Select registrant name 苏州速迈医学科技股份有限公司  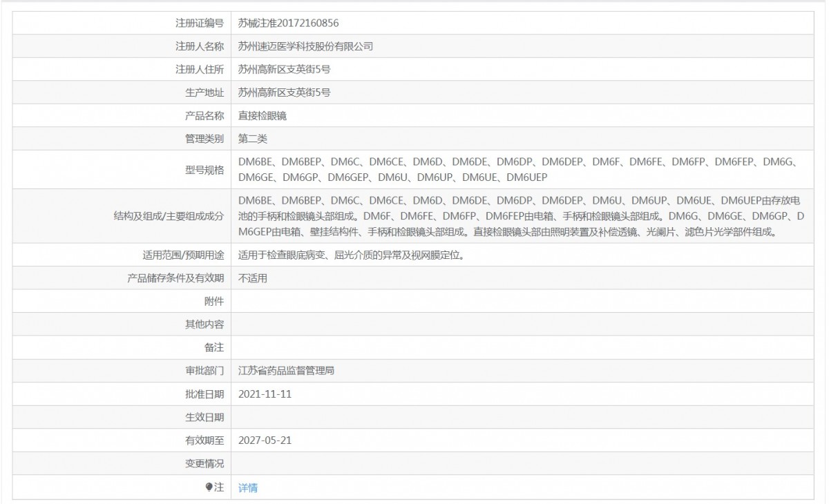click(x=305, y=46)
